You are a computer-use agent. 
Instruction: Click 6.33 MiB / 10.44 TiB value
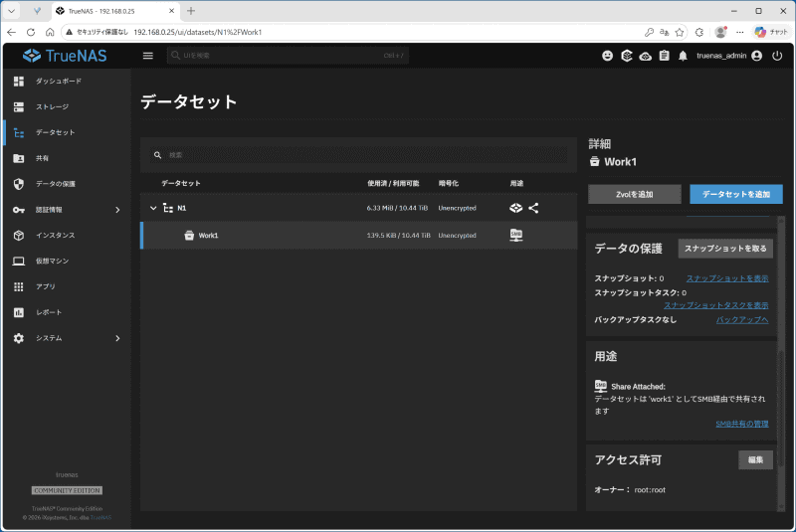[x=397, y=208]
